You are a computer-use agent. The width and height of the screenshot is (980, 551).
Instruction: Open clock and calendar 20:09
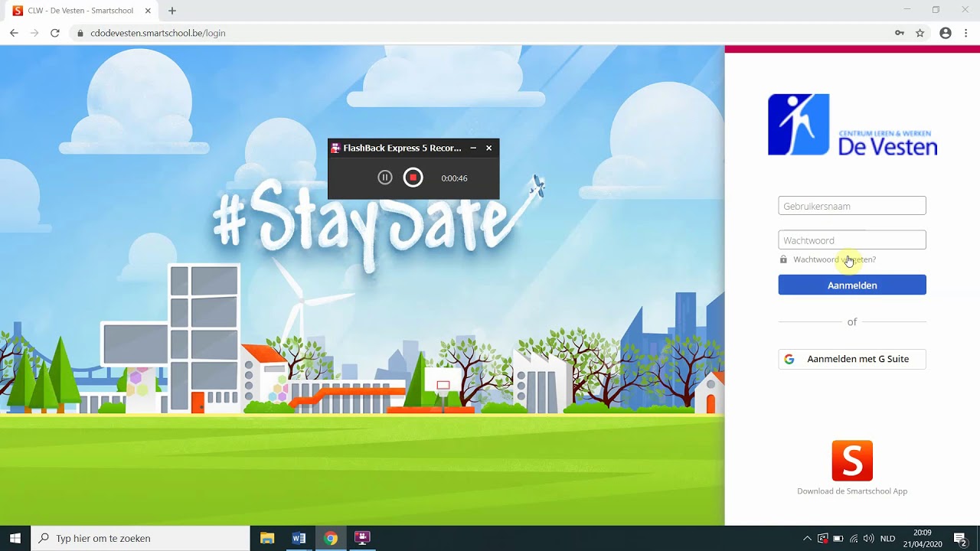pyautogui.click(x=923, y=538)
